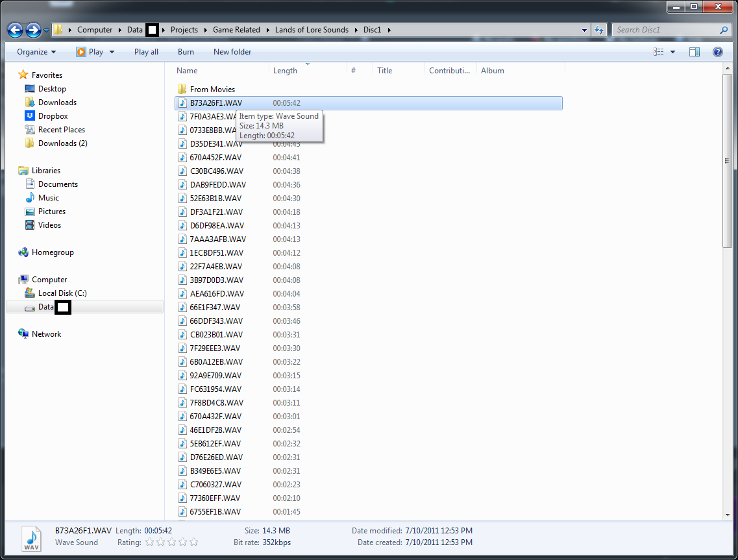Select Local Disk (C:)
Image resolution: width=738 pixels, height=560 pixels.
coord(62,293)
